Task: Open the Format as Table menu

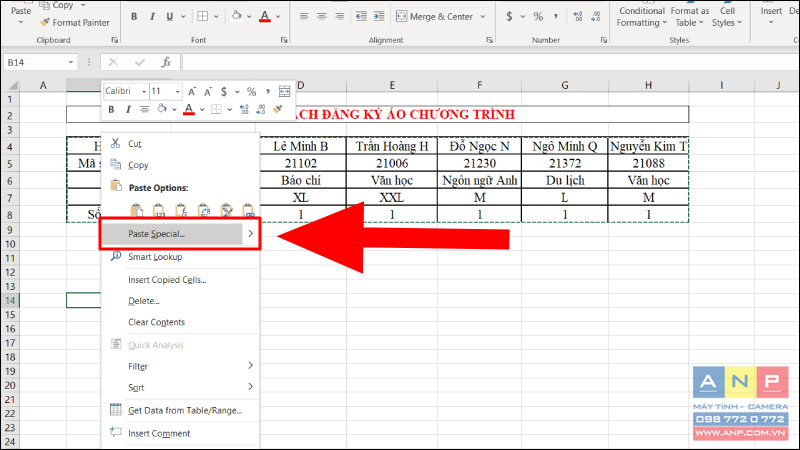Action: (689, 17)
